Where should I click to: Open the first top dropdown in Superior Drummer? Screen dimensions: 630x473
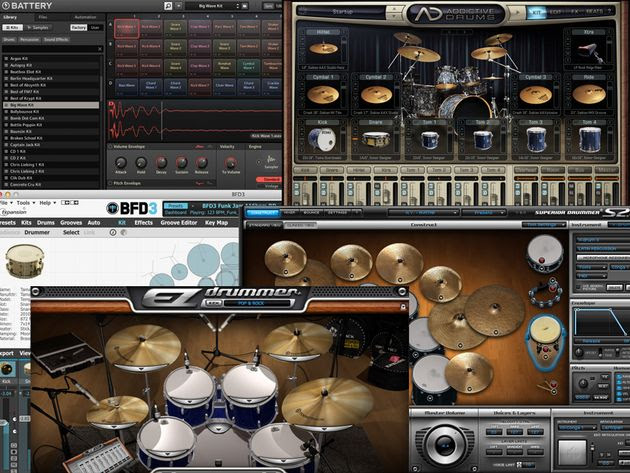pyautogui.click(x=423, y=212)
